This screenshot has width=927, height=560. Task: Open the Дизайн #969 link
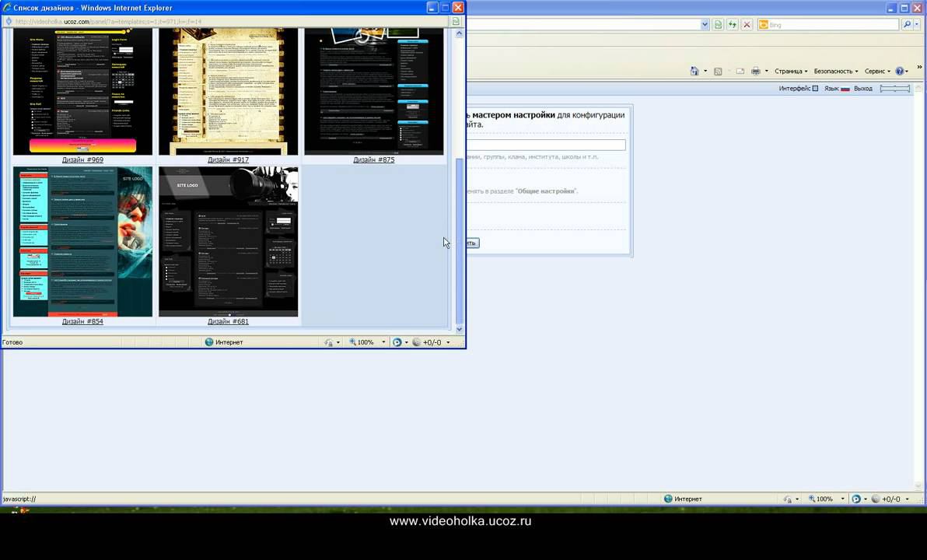[x=82, y=159]
